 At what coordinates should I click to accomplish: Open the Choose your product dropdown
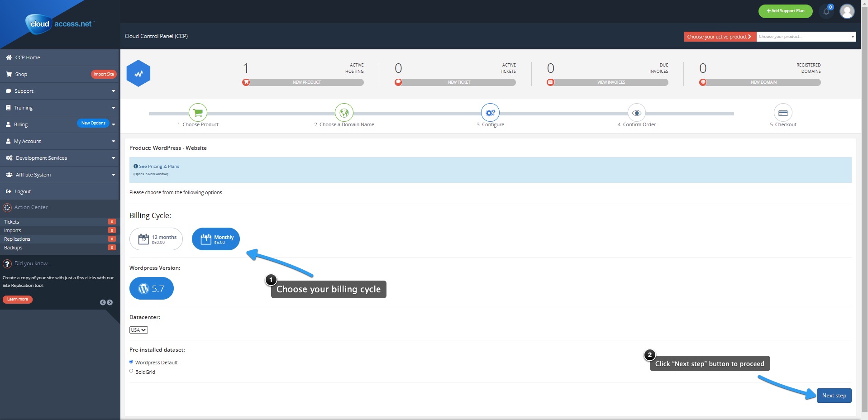click(806, 37)
